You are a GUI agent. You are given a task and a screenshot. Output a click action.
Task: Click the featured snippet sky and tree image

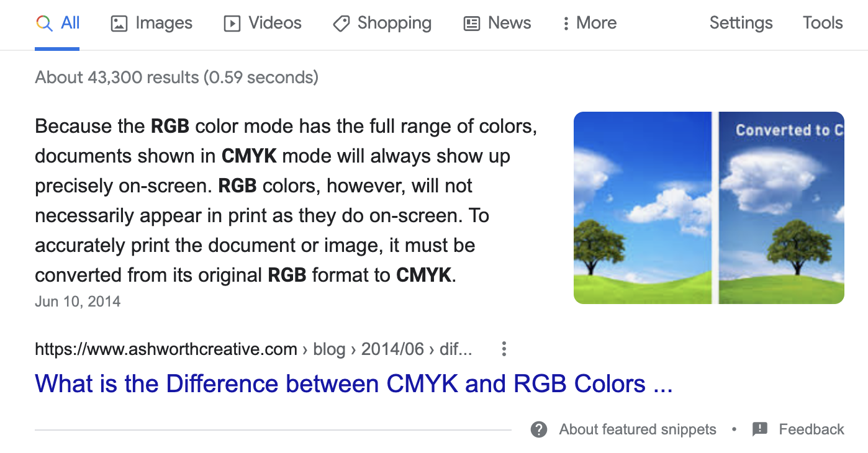(709, 208)
